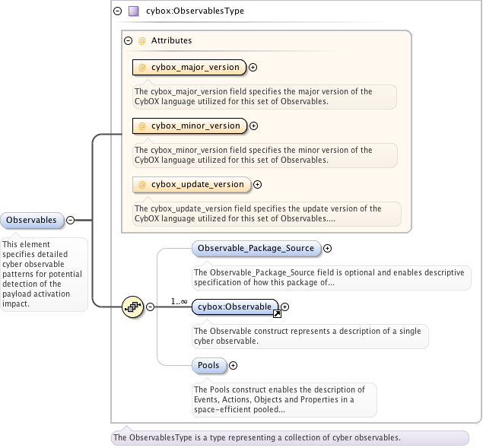Select the Pools element node
The width and height of the screenshot is (483, 448).
click(208, 366)
